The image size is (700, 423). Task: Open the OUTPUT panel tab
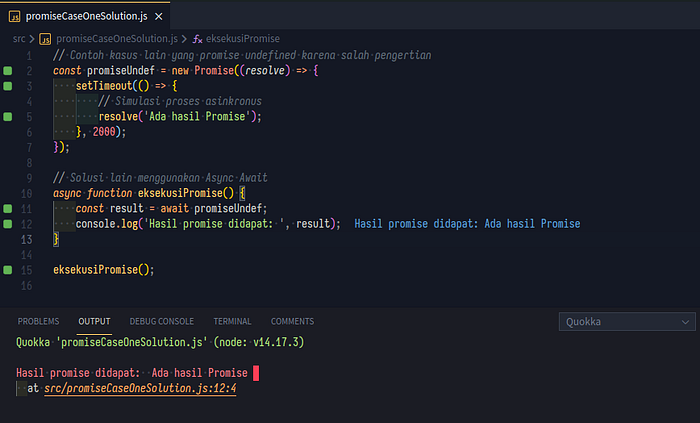pos(94,321)
